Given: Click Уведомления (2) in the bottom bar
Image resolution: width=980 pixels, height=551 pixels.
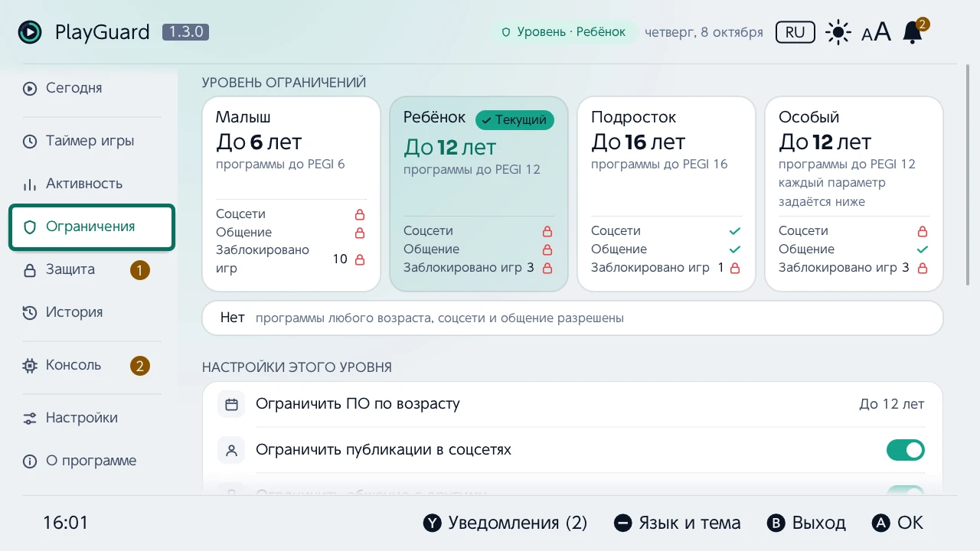Looking at the screenshot, I should click(505, 523).
